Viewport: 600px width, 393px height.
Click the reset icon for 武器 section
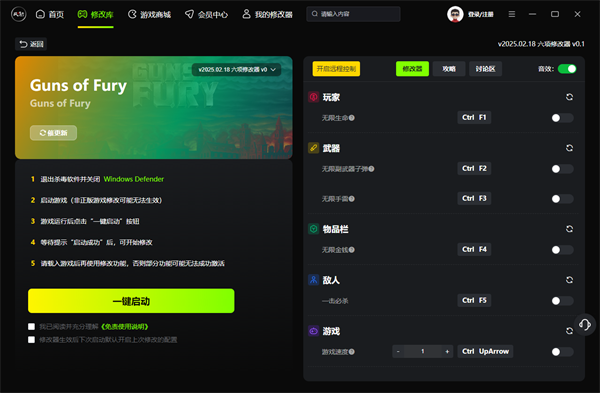(569, 148)
